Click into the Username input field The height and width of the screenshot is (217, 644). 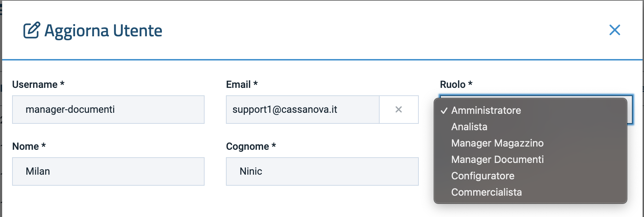pyautogui.click(x=108, y=110)
